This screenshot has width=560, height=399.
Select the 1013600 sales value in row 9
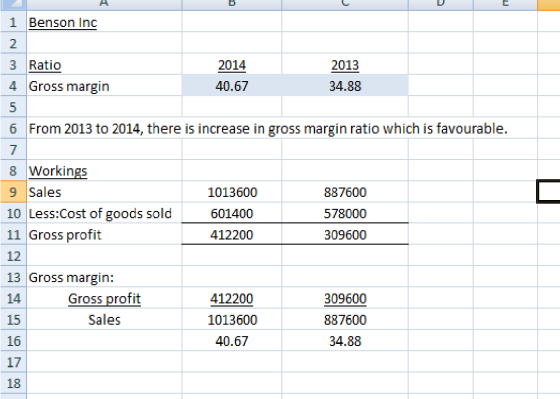click(x=232, y=192)
